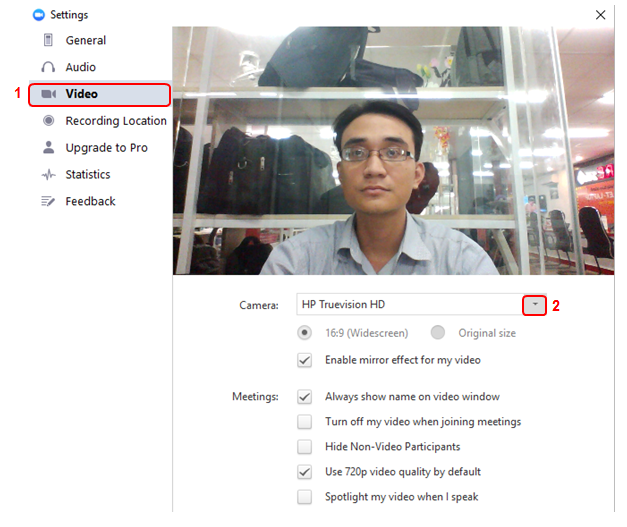The height and width of the screenshot is (527, 627).
Task: Click the webcam video preview
Action: coord(393,150)
